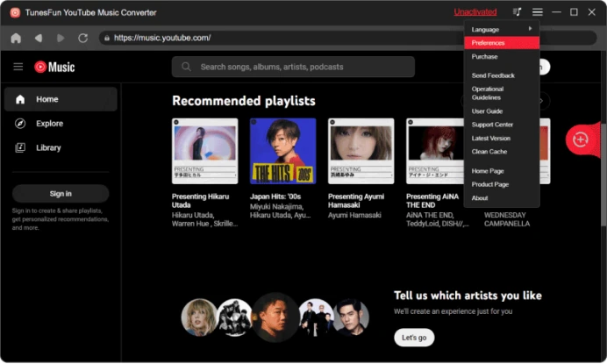Click WEDNESDAY CAMPANELLA artist text
607x364 pixels.
point(507,219)
